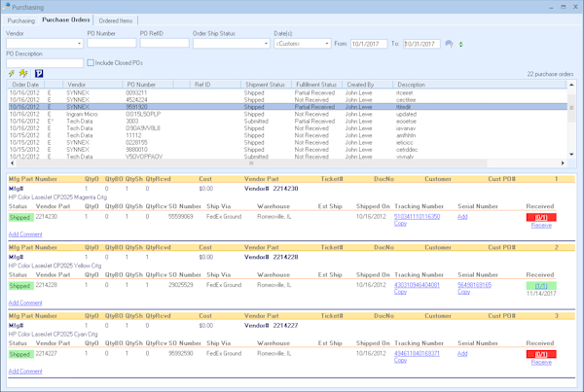Click the Shipped status badge for part 2214230
The width and height of the screenshot is (584, 392).
click(20, 217)
